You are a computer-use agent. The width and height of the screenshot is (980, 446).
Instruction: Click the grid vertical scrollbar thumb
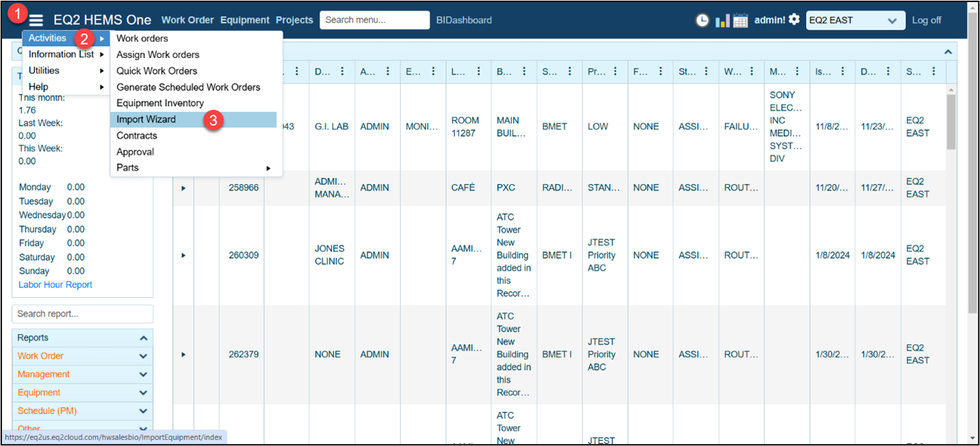pos(951,122)
